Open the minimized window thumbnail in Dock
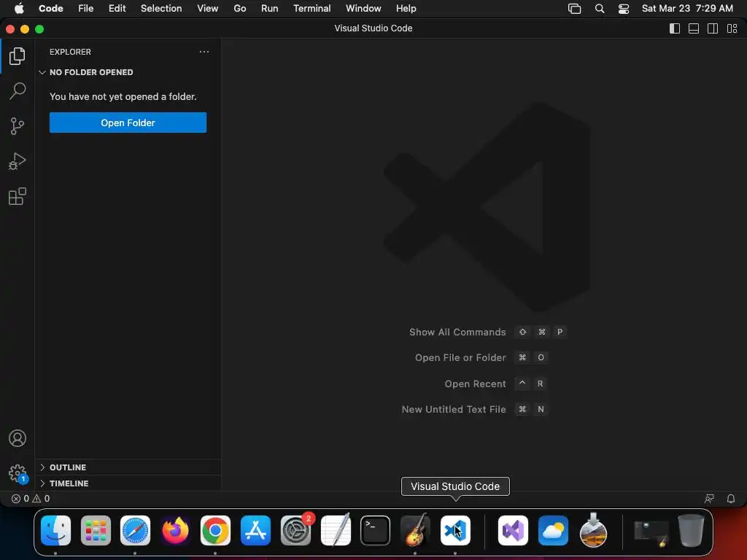Screen dimensions: 747x560 point(651,533)
